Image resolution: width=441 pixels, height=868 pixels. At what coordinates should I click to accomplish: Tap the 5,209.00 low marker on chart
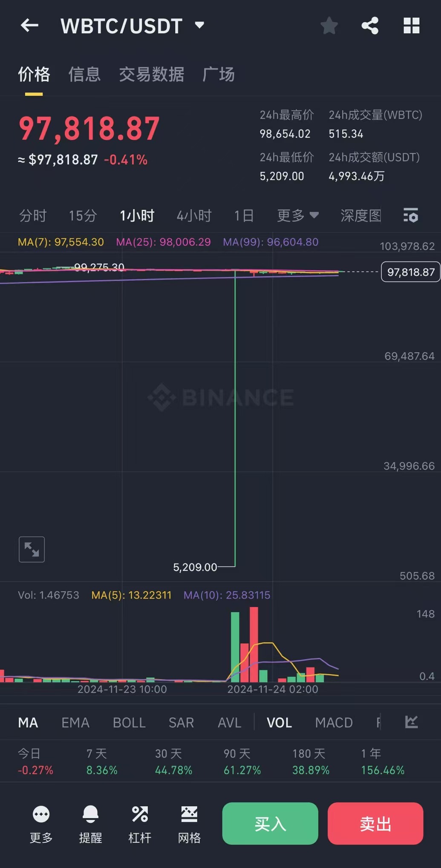pyautogui.click(x=195, y=567)
